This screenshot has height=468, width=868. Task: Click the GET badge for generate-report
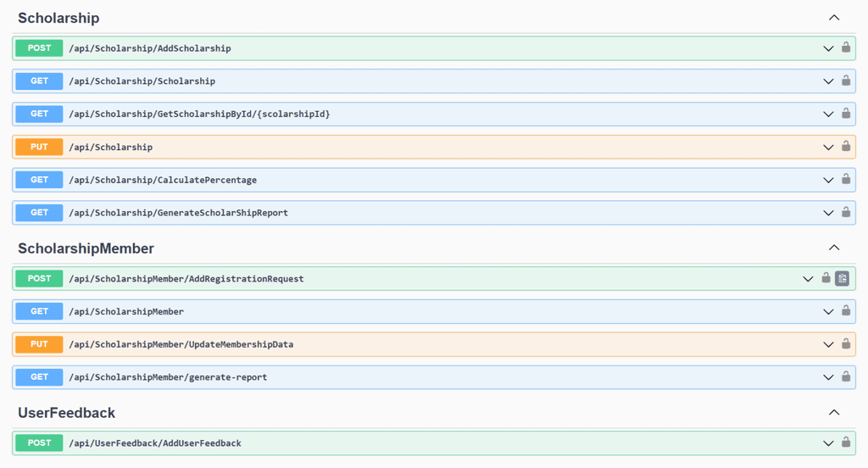pos(39,377)
